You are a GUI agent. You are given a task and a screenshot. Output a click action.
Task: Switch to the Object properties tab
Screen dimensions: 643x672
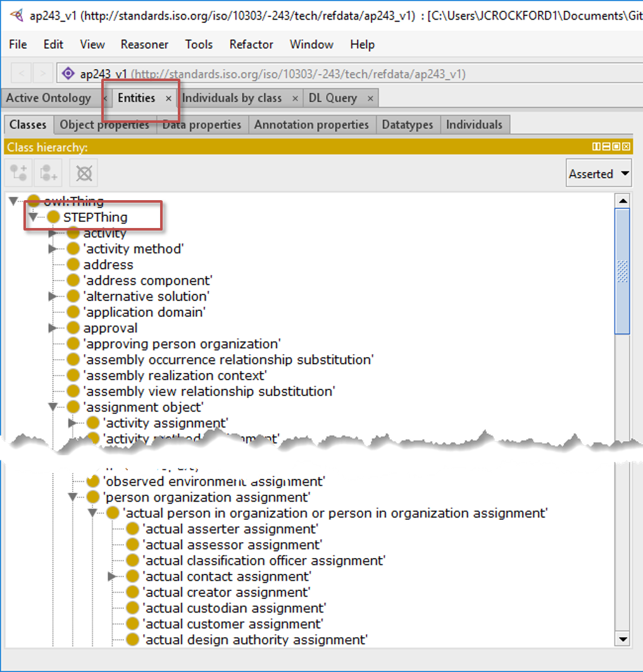[x=104, y=125]
